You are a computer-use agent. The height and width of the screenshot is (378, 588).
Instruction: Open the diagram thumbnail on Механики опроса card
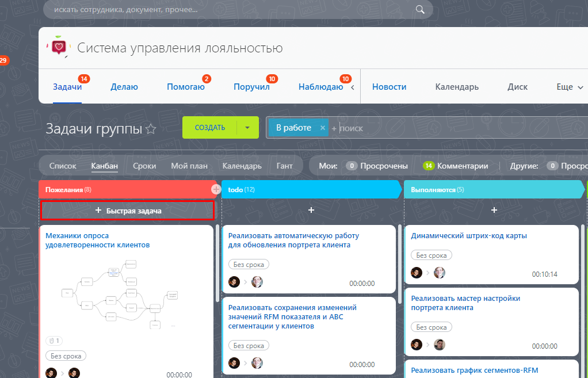[120, 293]
